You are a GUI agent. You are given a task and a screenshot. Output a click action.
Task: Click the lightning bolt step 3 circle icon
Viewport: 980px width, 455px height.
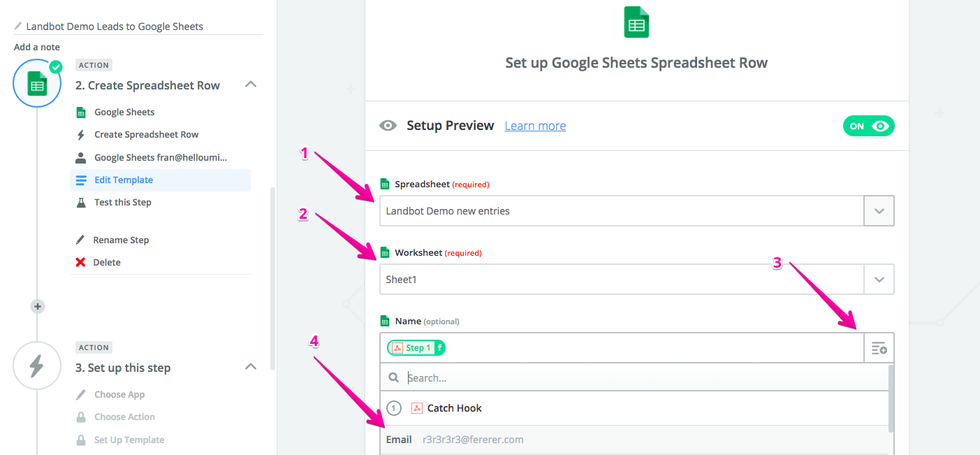37,366
